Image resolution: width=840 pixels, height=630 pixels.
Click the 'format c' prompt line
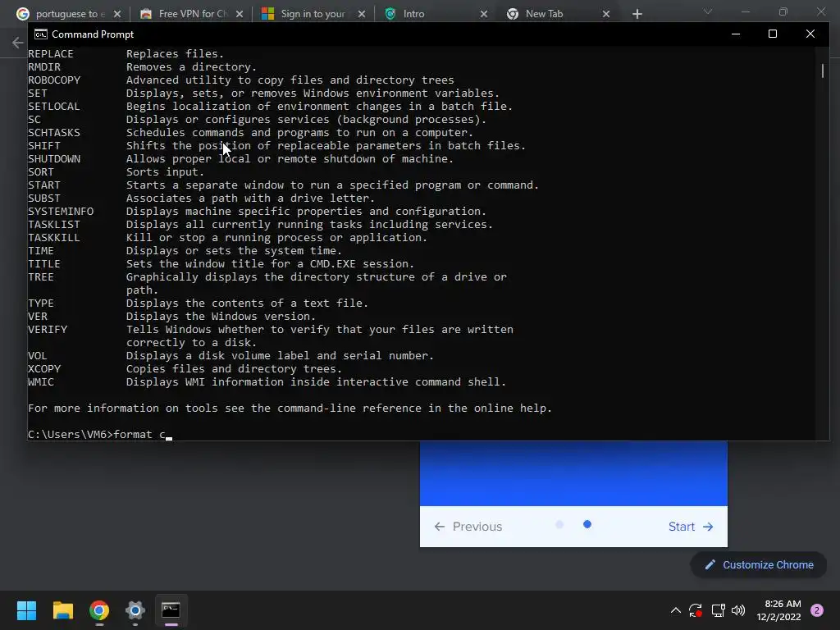99,435
